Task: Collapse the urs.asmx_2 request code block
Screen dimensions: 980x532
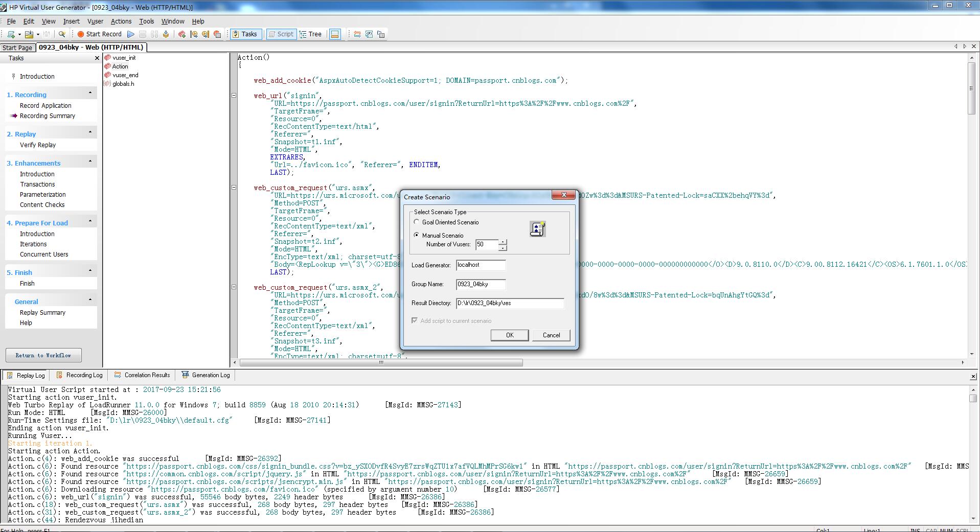Action: (234, 287)
